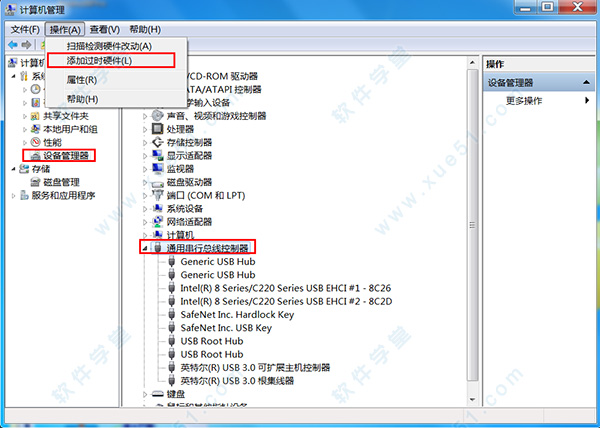Expand the 端口 (COM 和 LPT) node
This screenshot has width=600, height=428.
[146, 195]
